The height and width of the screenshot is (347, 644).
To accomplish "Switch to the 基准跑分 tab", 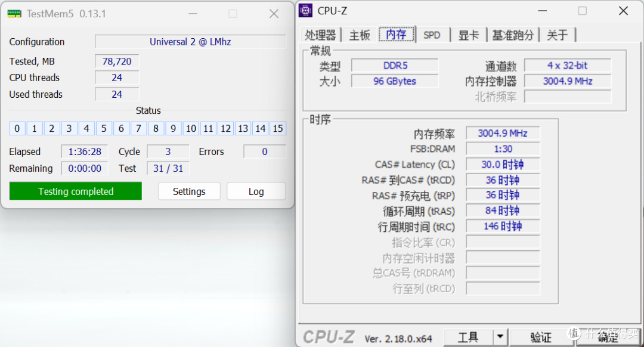I will point(513,35).
